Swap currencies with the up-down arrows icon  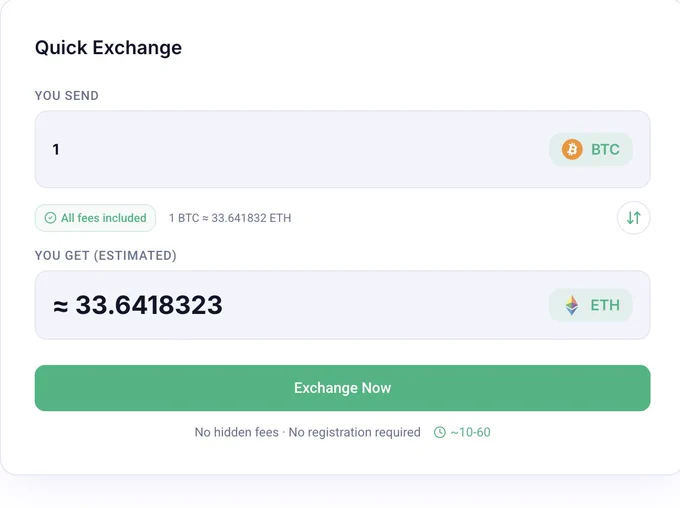[633, 218]
